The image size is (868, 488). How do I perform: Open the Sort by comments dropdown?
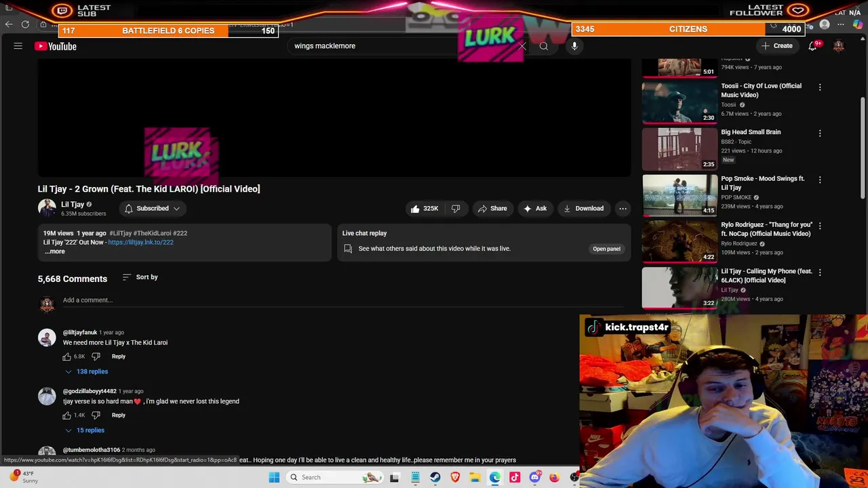coord(140,277)
